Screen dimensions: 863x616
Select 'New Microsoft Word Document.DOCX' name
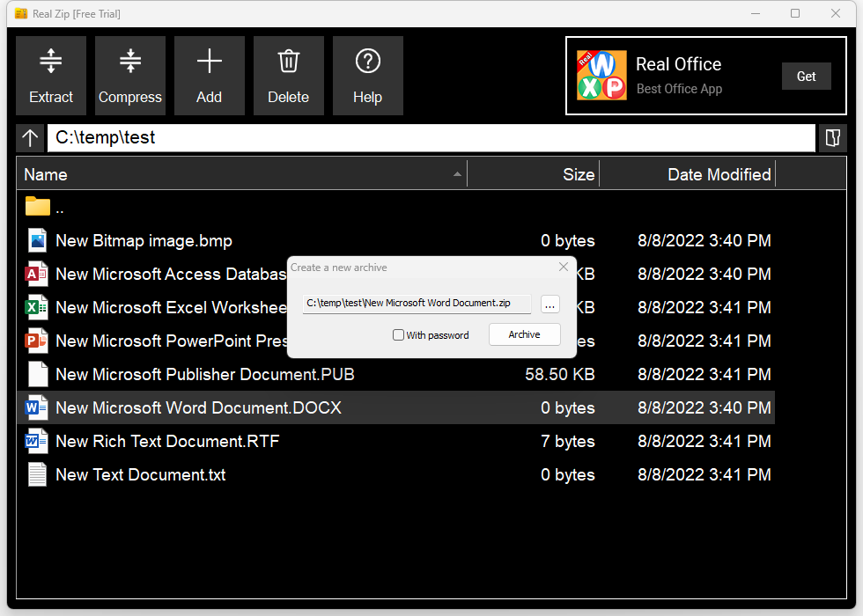(x=199, y=407)
